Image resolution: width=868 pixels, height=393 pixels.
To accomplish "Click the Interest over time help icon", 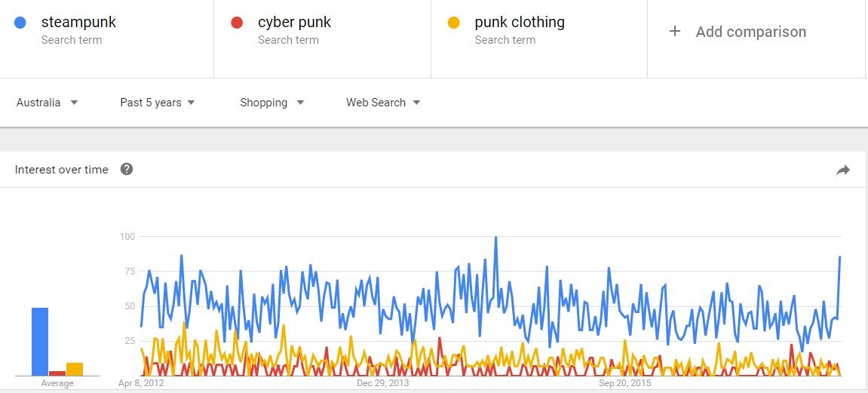I will click(x=127, y=169).
